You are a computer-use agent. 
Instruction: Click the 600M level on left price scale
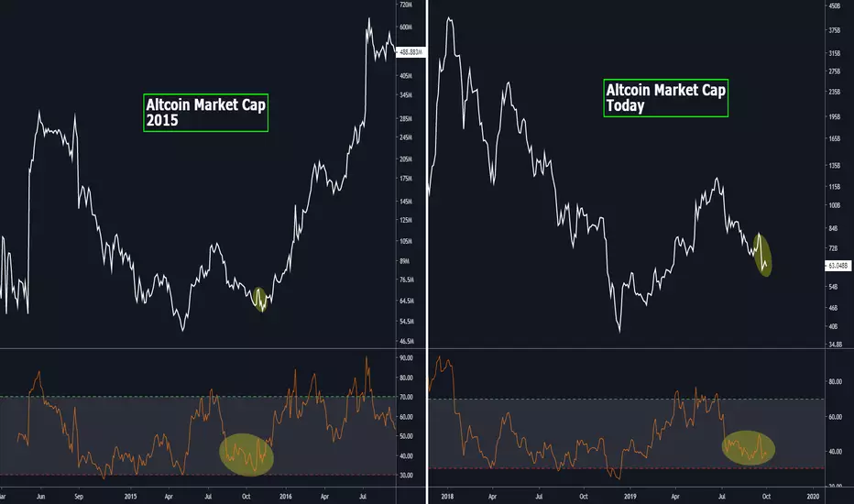[406, 27]
